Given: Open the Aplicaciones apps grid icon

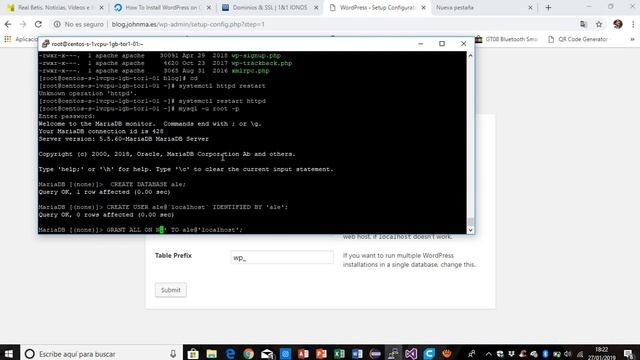Looking at the screenshot, I should pos(8,39).
